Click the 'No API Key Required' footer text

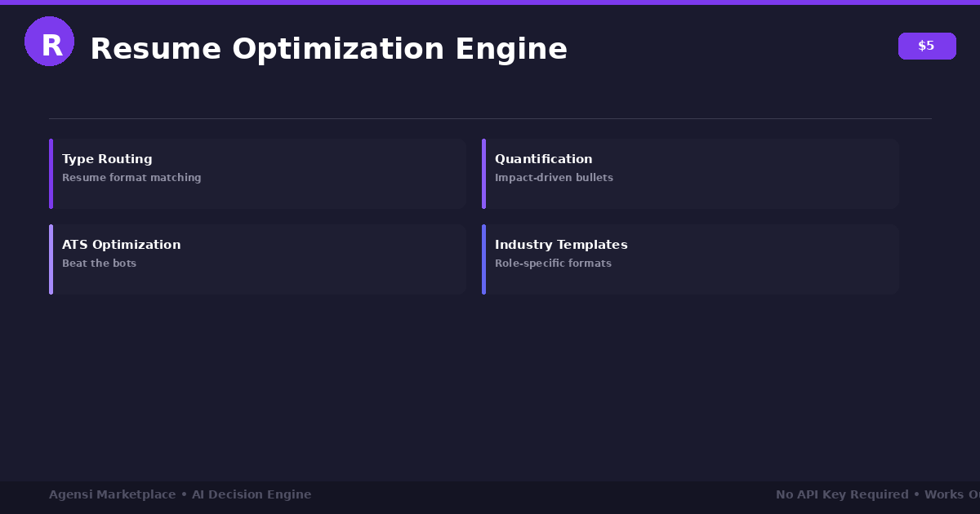click(842, 494)
